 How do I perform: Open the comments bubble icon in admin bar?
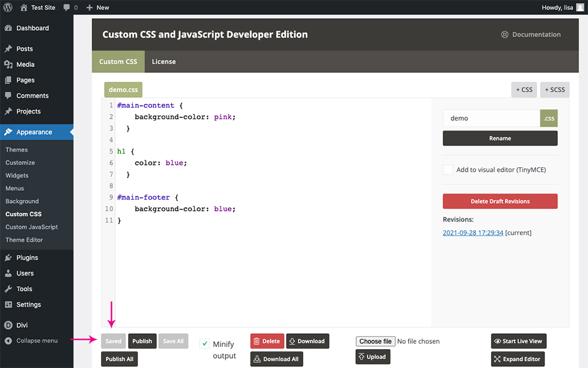(66, 8)
